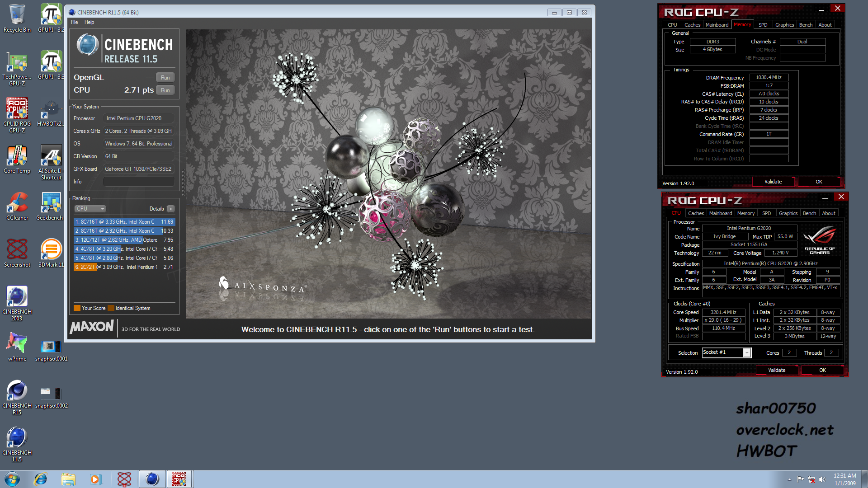Launch CINEBENCH 11.5 desktop shortcut

click(x=17, y=445)
